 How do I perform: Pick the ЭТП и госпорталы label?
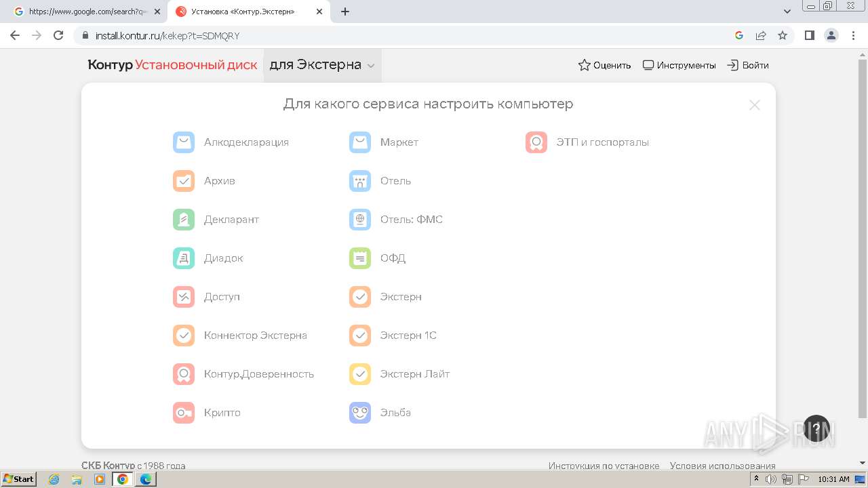pyautogui.click(x=603, y=142)
